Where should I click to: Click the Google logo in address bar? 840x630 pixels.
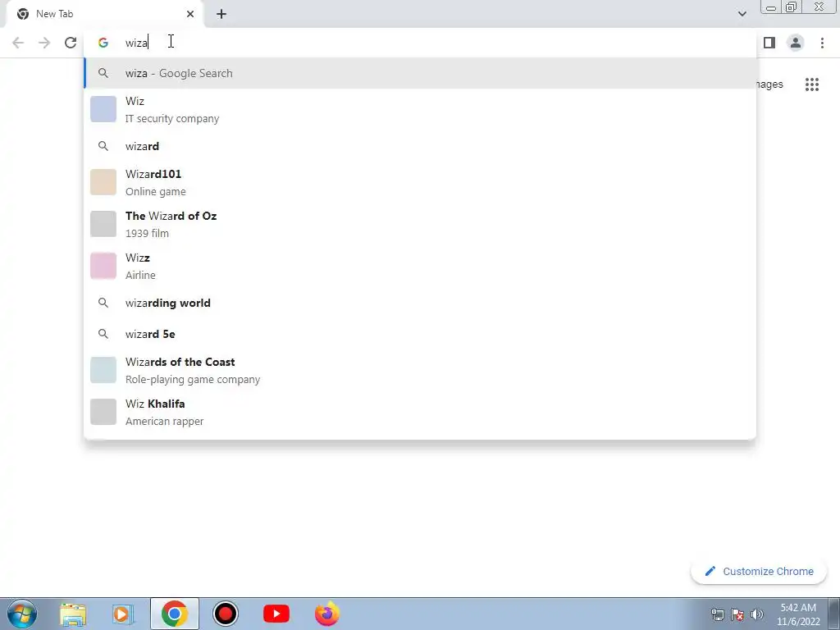pos(103,43)
